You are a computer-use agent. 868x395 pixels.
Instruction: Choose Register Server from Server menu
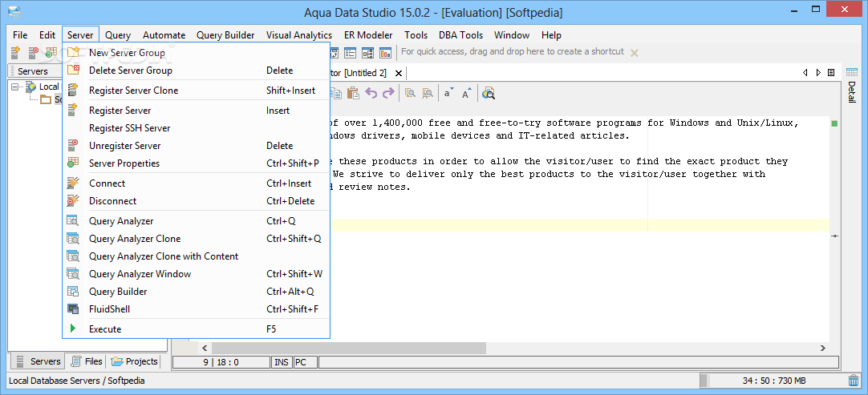click(197, 110)
